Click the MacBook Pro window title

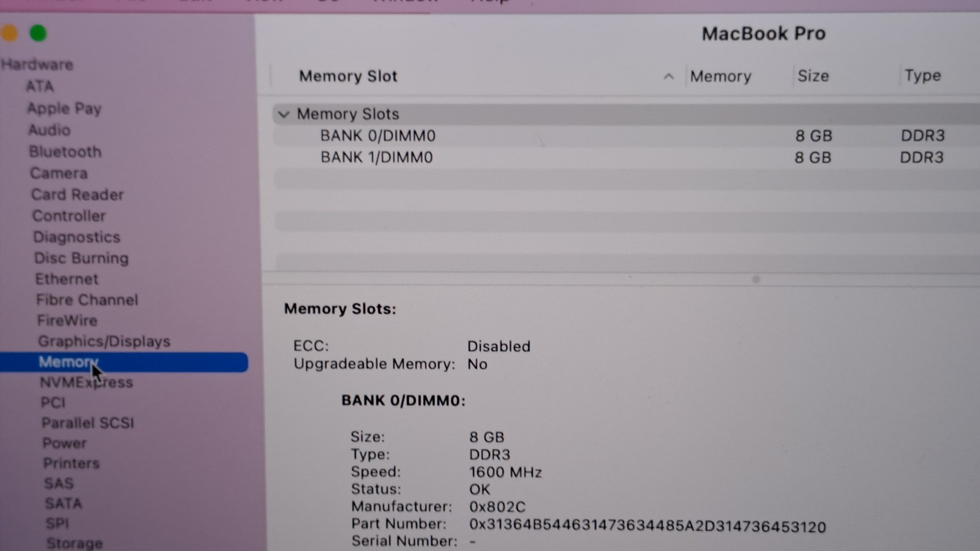coord(763,33)
